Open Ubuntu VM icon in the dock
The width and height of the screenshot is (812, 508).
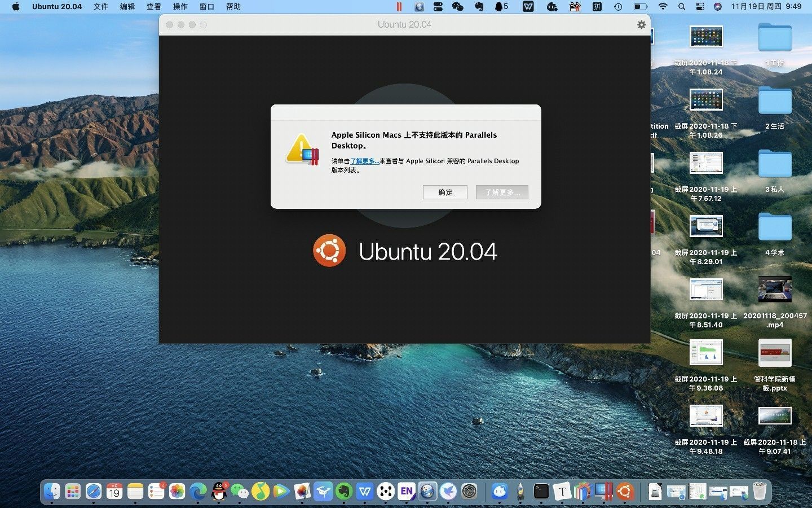625,492
